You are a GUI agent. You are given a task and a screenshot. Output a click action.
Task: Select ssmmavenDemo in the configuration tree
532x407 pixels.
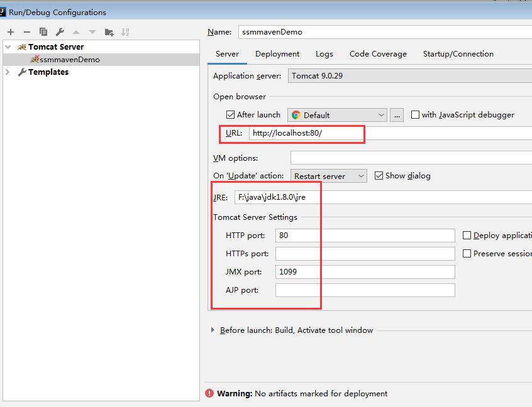[x=69, y=60]
